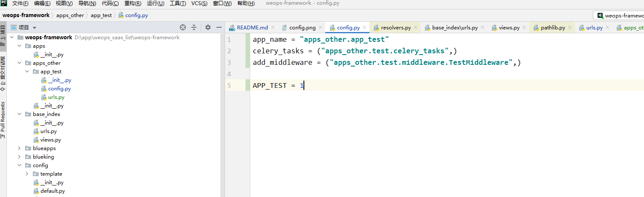
Task: Collapse the config folder
Action: (20, 165)
